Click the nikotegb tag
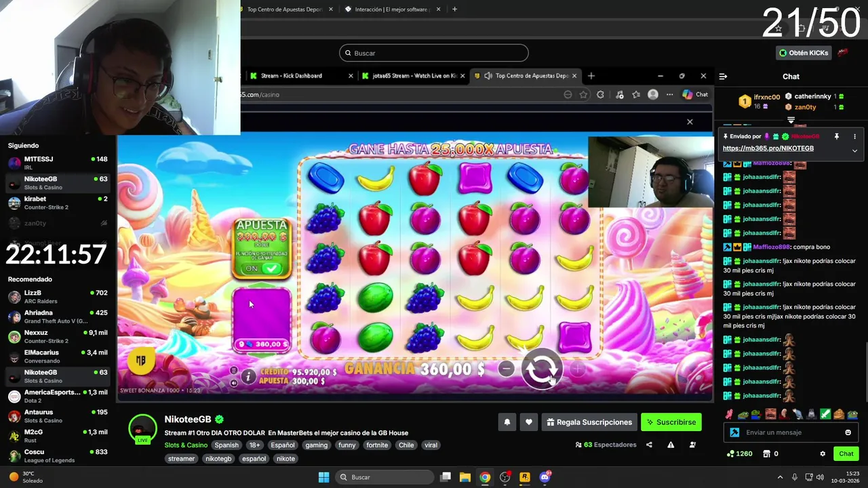868x488 pixels. [x=218, y=459]
